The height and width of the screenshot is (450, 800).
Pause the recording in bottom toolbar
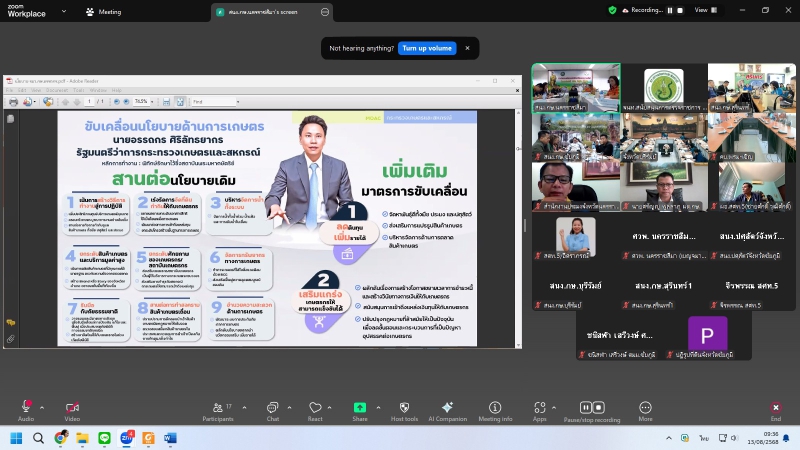(585, 407)
